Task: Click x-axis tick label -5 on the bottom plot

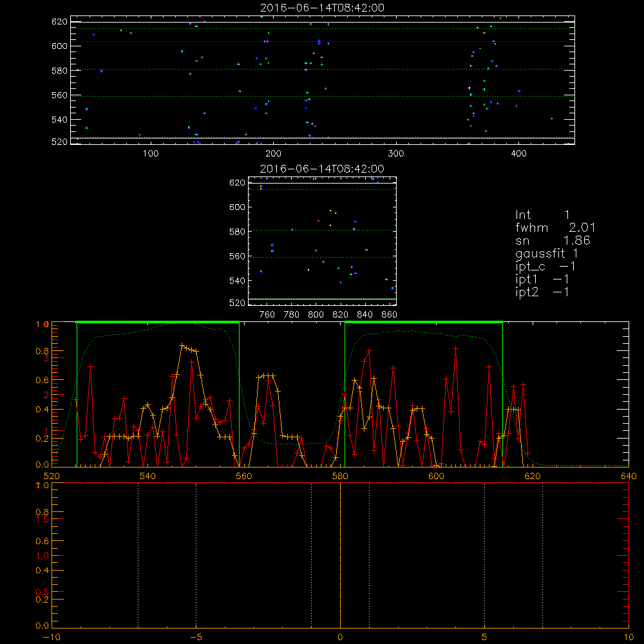Action: pos(196,637)
